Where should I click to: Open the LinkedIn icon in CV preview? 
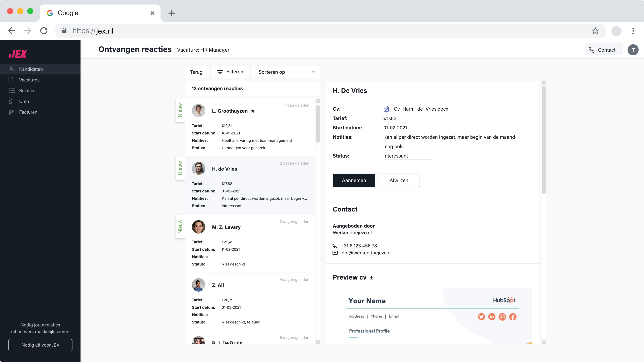pyautogui.click(x=491, y=317)
